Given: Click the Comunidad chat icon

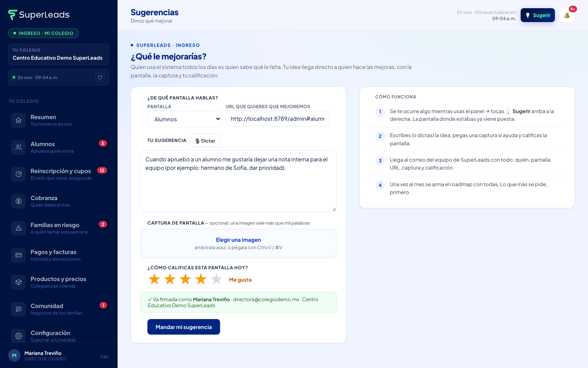Looking at the screenshot, I should pos(19,309).
